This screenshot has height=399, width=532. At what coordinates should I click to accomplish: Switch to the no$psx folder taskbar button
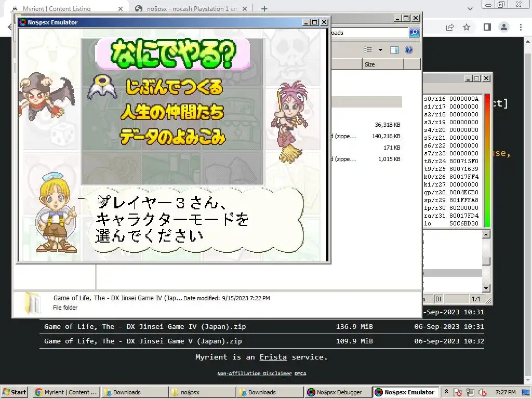pos(202,392)
